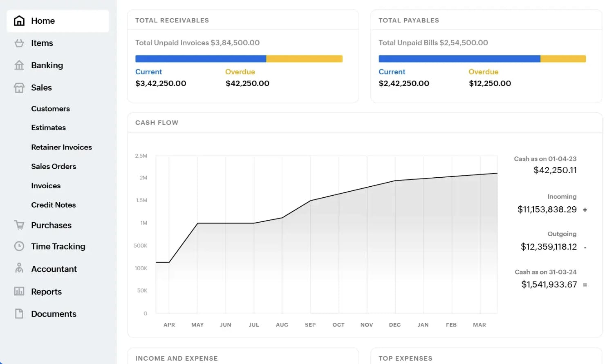This screenshot has width=607, height=364.
Task: Click the Banking building icon
Action: point(19,65)
